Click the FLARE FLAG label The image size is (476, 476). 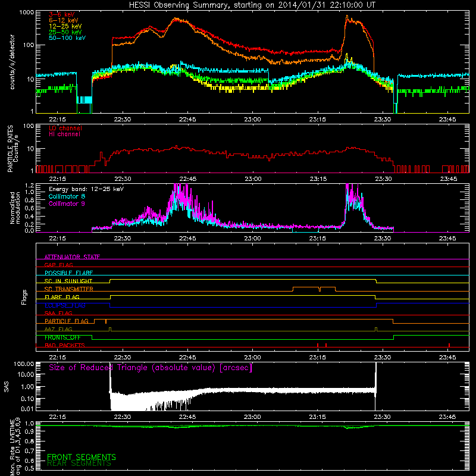(62, 297)
